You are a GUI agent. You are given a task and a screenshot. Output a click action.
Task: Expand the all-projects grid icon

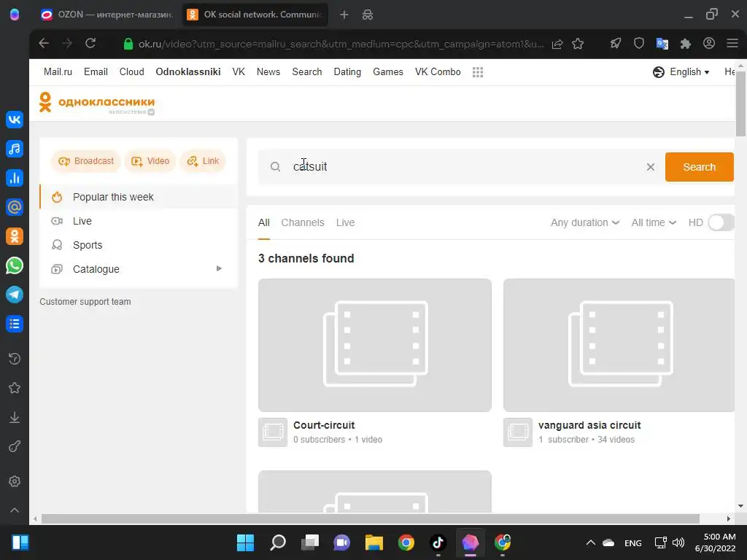[478, 72]
